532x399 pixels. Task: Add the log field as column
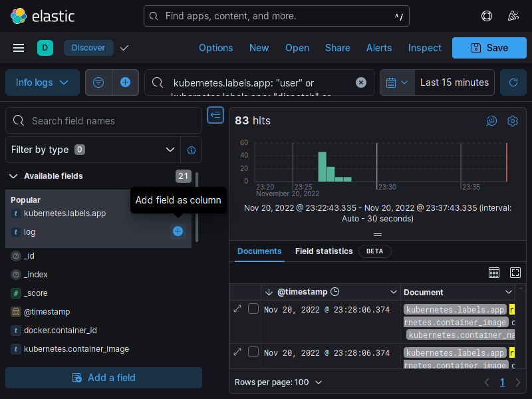pos(178,231)
